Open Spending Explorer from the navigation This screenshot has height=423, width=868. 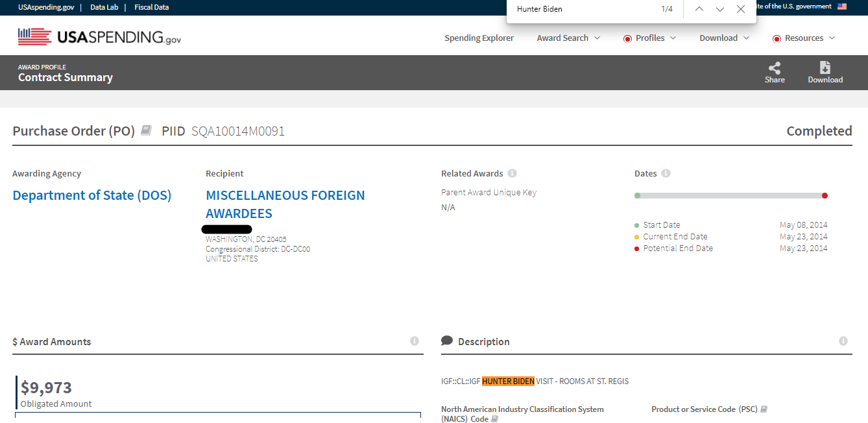pyautogui.click(x=479, y=38)
